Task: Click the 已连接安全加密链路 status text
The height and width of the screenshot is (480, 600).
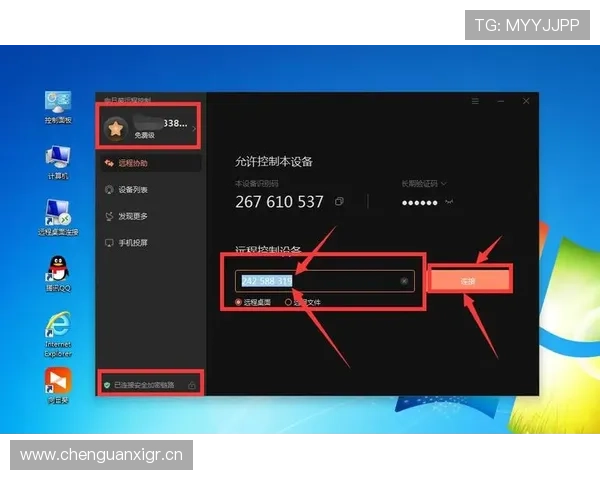Action: point(144,385)
